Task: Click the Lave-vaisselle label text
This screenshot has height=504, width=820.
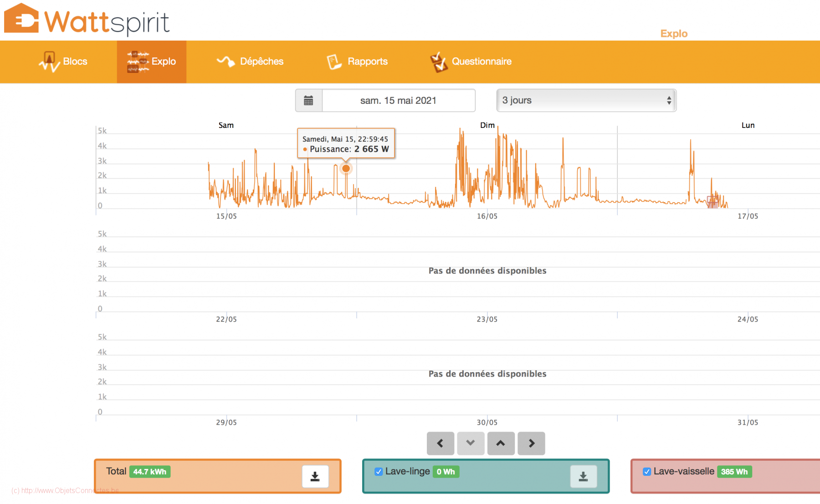Action: click(x=684, y=471)
